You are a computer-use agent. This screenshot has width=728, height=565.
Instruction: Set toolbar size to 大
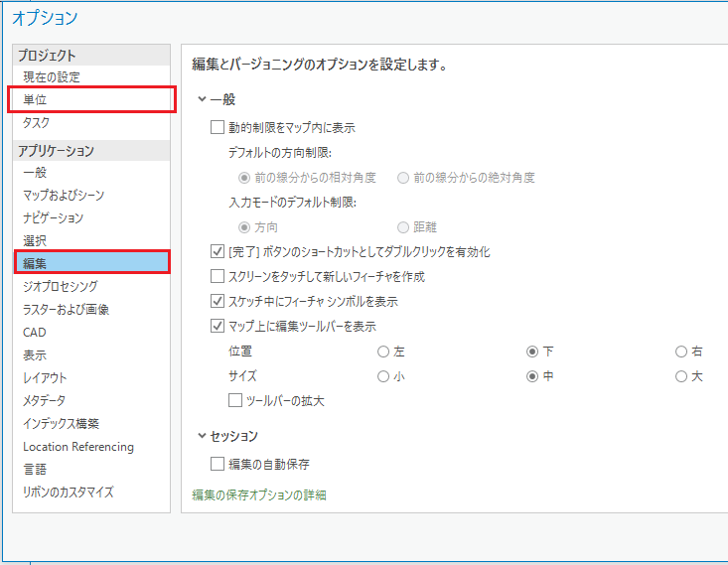(x=681, y=376)
